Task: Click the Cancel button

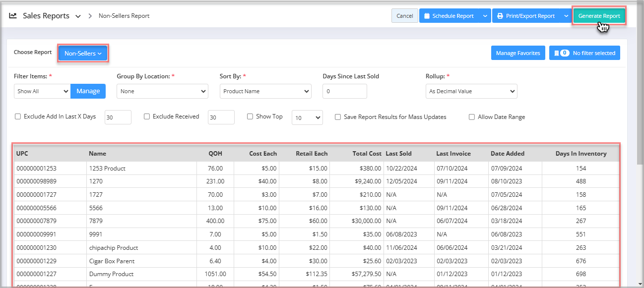Action: 405,16
